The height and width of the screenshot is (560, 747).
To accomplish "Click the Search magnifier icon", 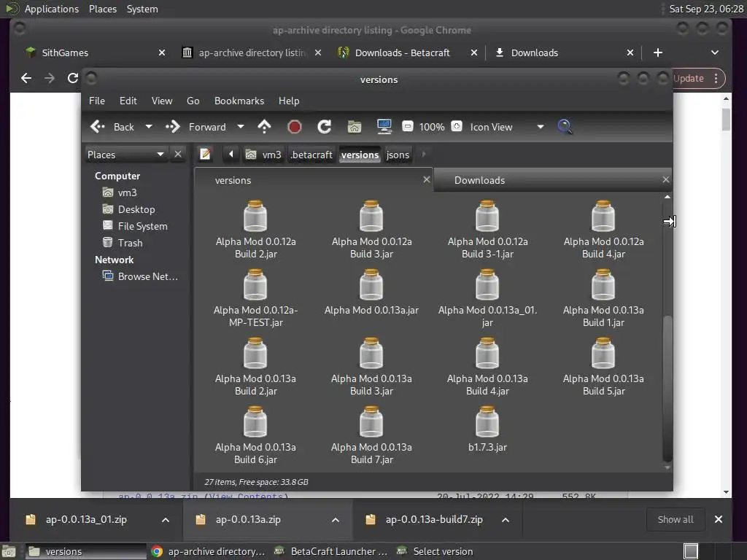I will pyautogui.click(x=565, y=127).
